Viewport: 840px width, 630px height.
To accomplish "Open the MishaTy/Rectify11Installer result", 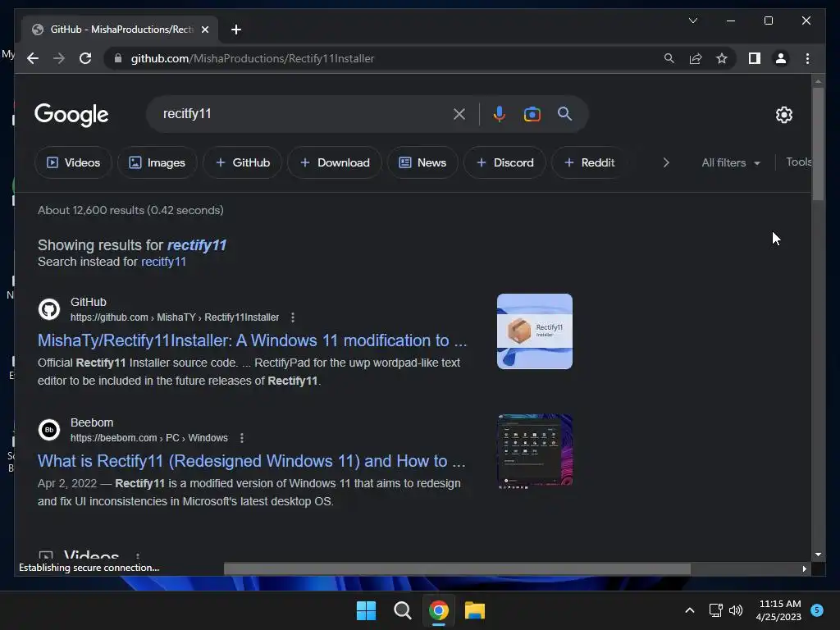I will 253,340.
